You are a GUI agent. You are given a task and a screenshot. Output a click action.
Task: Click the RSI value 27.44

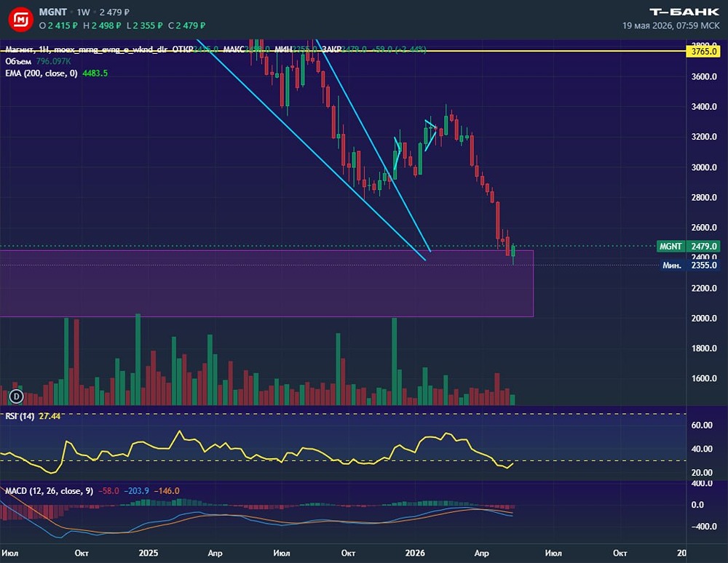[50, 416]
